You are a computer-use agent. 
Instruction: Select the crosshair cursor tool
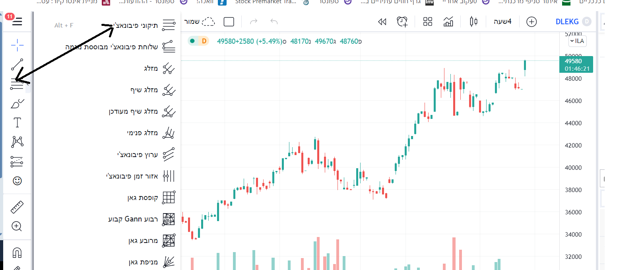coord(17,45)
